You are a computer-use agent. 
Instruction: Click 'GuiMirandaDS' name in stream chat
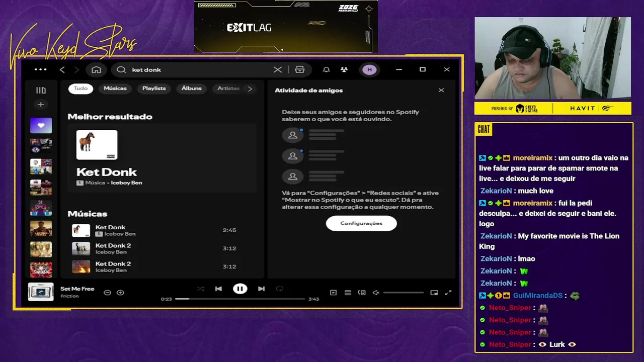pos(538,296)
